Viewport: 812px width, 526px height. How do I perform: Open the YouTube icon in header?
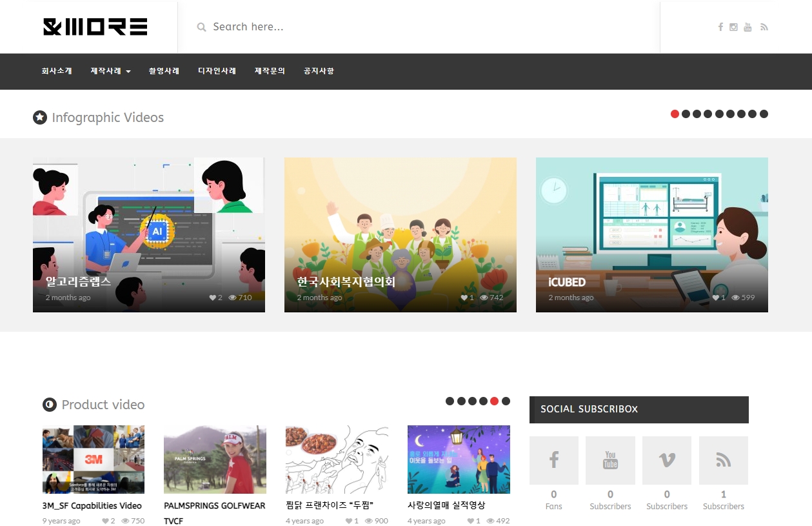748,27
